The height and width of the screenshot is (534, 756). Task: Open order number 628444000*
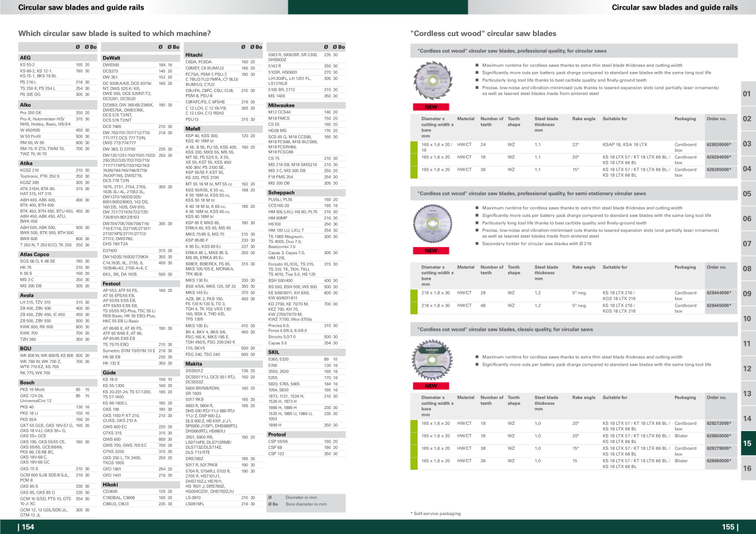pyautogui.click(x=718, y=293)
